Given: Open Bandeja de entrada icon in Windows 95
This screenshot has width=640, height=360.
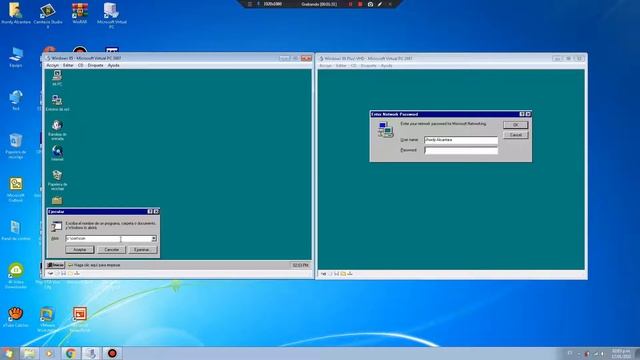Looking at the screenshot, I should pyautogui.click(x=57, y=130).
